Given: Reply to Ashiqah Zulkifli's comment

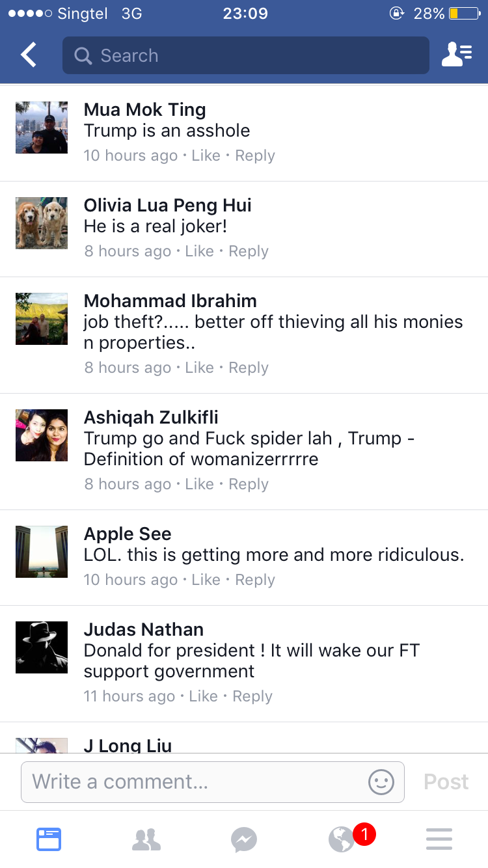Looking at the screenshot, I should [249, 484].
